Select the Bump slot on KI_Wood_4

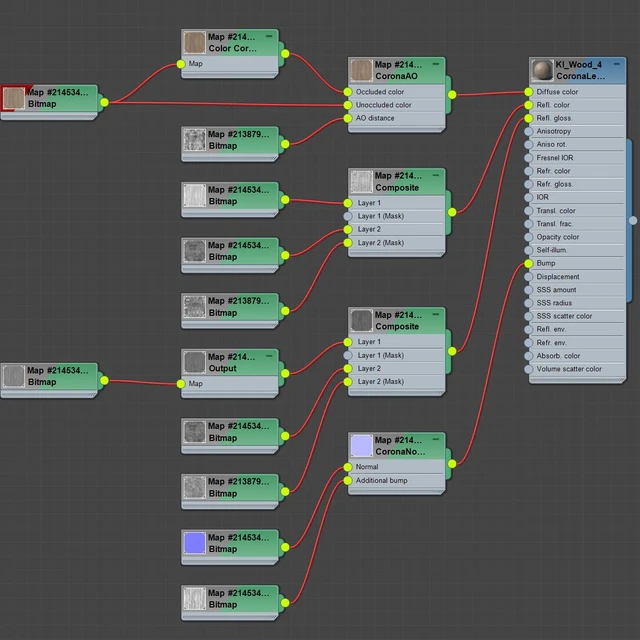575,264
